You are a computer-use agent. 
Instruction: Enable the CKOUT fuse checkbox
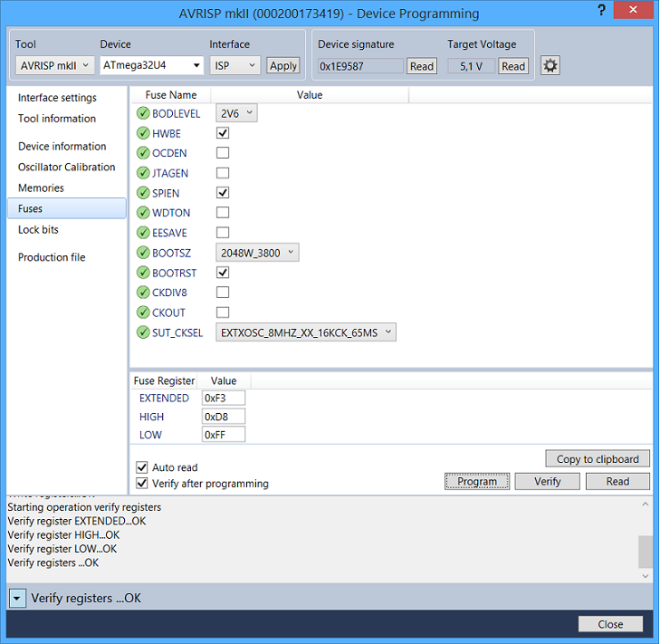tap(223, 312)
